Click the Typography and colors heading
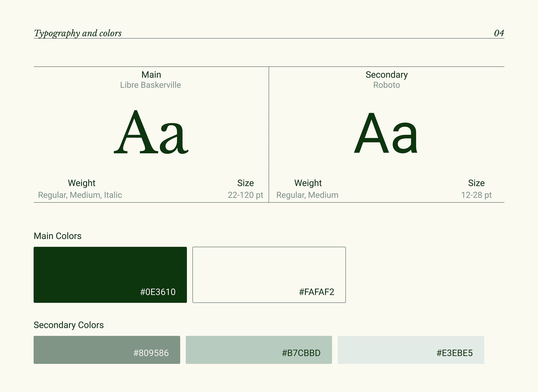This screenshot has width=538, height=392. point(78,33)
